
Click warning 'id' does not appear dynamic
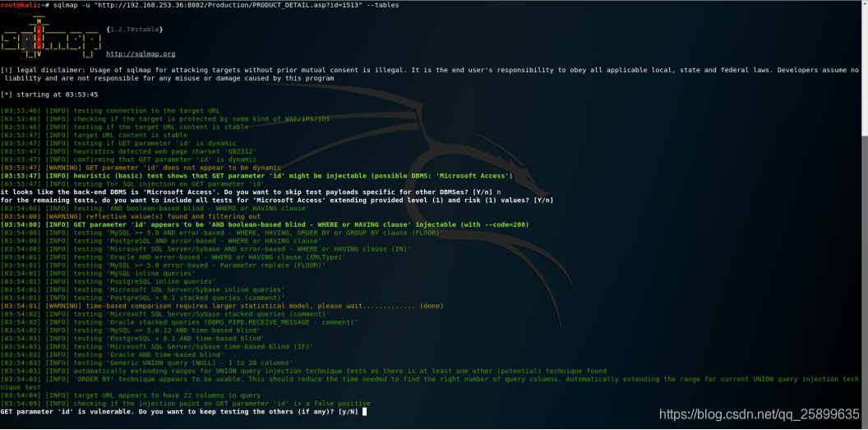(141, 168)
